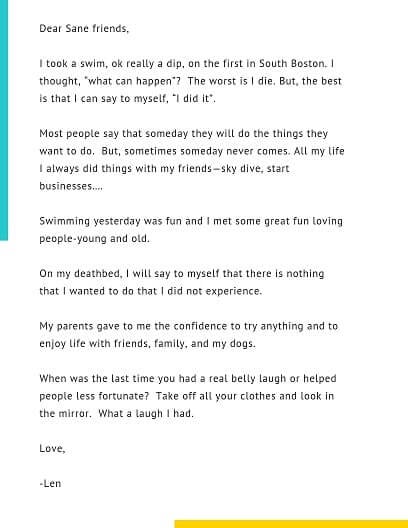Image resolution: width=408 pixels, height=528 pixels.
Task: Click the 'Dear Sane friends,' greeting line
Action: [84, 28]
